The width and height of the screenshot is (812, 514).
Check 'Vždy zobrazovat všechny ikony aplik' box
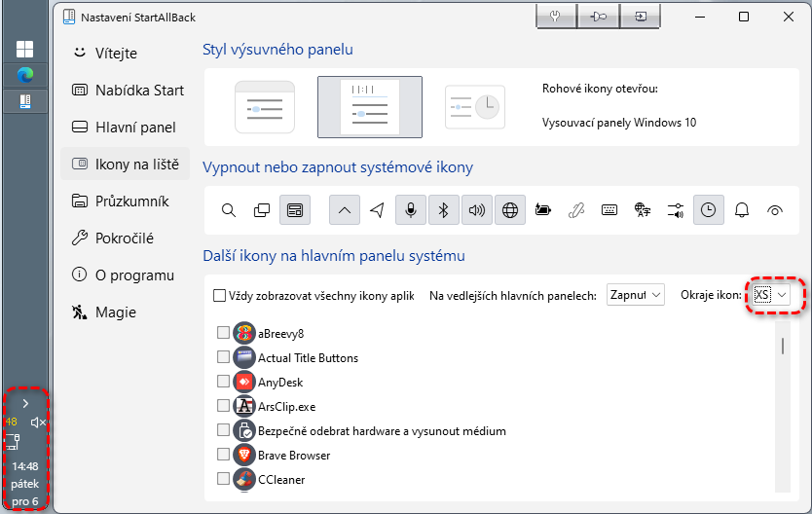click(220, 296)
